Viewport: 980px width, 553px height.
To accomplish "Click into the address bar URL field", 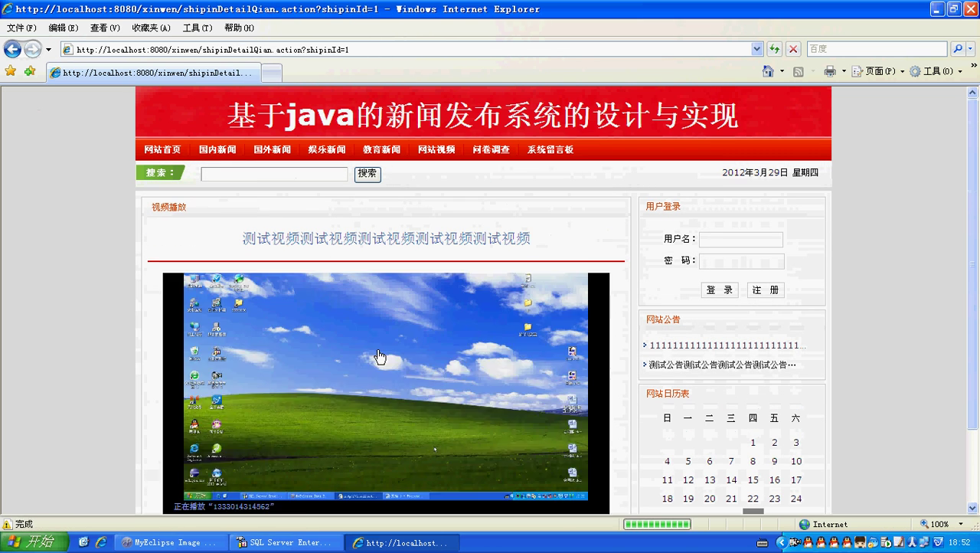I will click(406, 49).
